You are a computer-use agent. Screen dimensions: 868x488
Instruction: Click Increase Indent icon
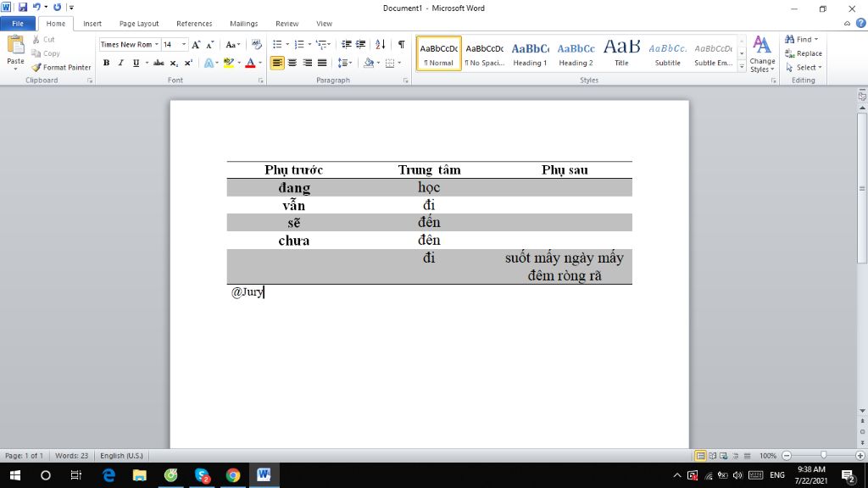click(x=360, y=45)
